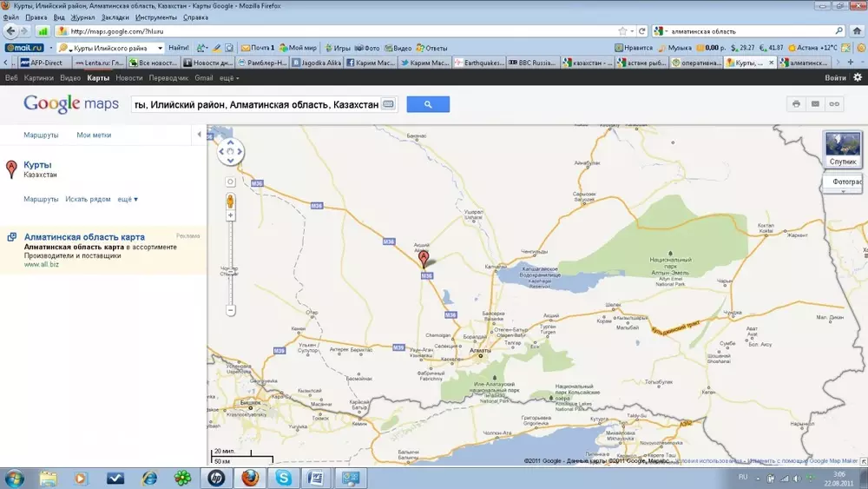Click the link-to-map chain icon
Viewport: 868px width, 489px height.
pos(834,104)
